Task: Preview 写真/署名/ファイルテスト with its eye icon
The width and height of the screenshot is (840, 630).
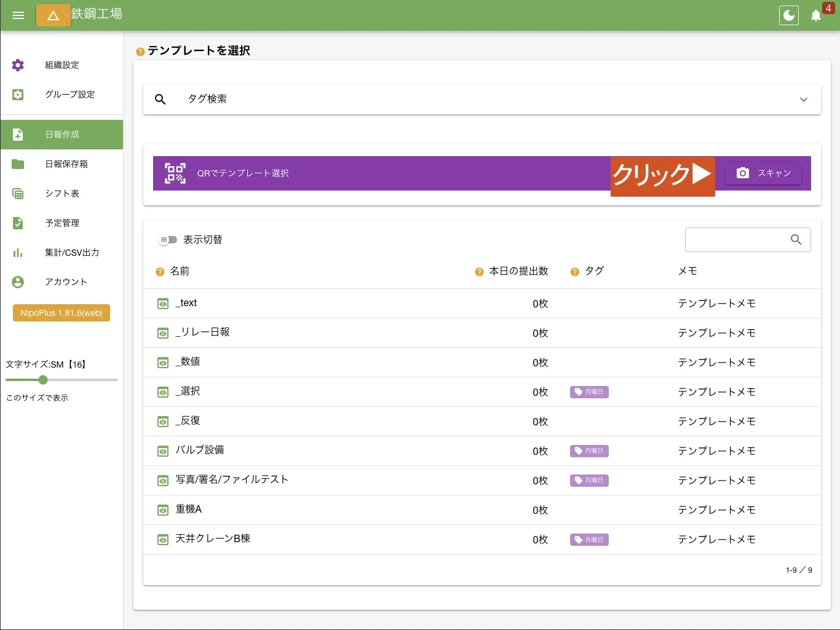Action: 163,481
